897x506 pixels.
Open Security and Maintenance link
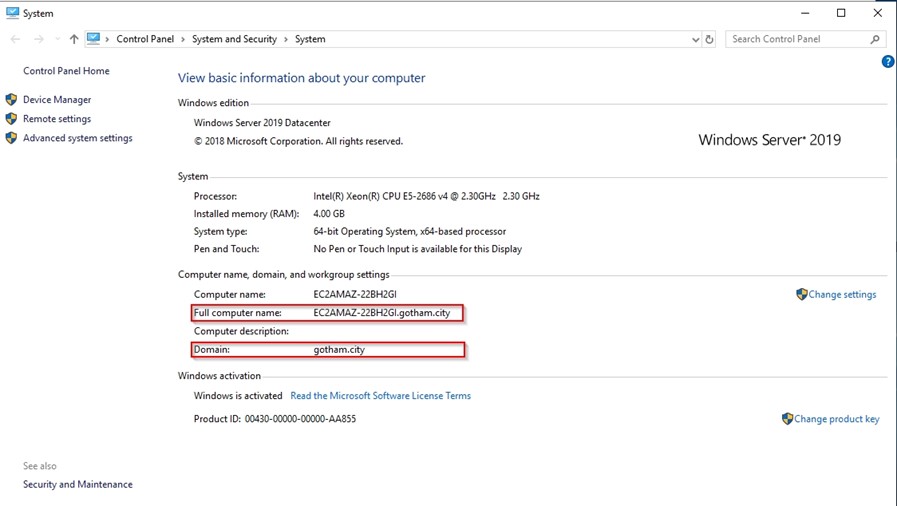77,484
